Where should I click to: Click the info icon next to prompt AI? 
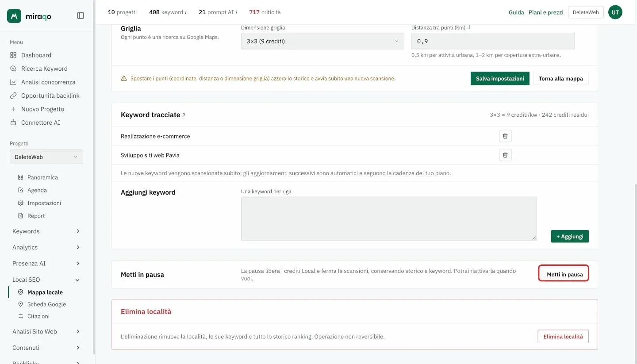point(236,12)
